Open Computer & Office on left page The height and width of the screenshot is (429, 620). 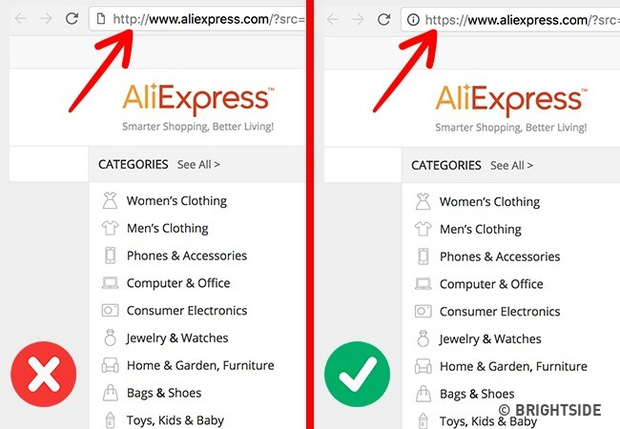(178, 283)
